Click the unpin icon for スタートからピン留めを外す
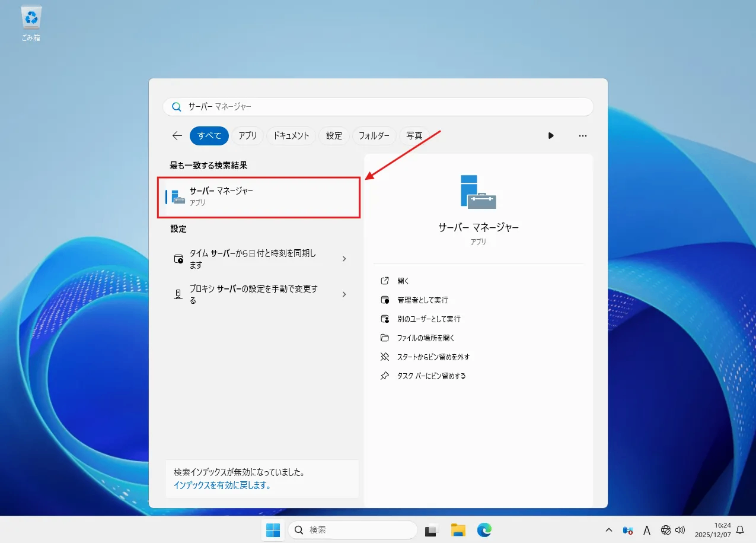This screenshot has height=543, width=756. (385, 357)
